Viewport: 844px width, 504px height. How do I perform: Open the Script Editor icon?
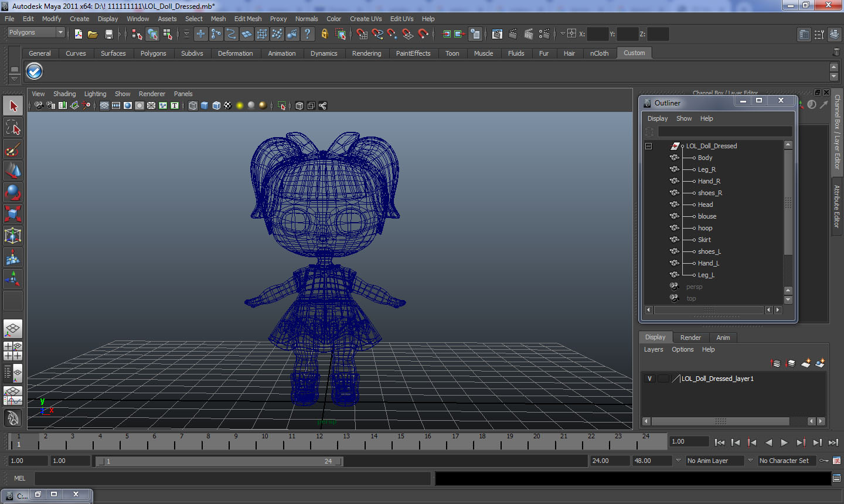click(x=836, y=478)
